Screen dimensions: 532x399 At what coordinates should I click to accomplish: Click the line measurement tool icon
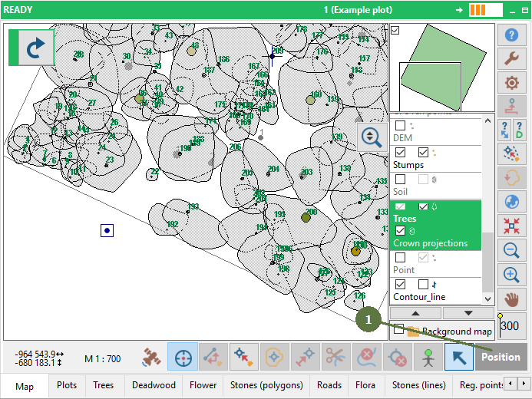(213, 357)
